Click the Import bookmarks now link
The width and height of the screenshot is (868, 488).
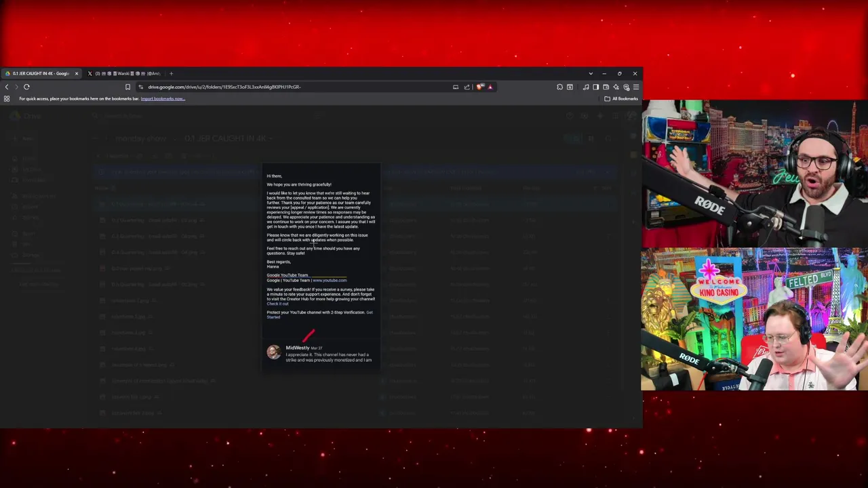pyautogui.click(x=163, y=99)
